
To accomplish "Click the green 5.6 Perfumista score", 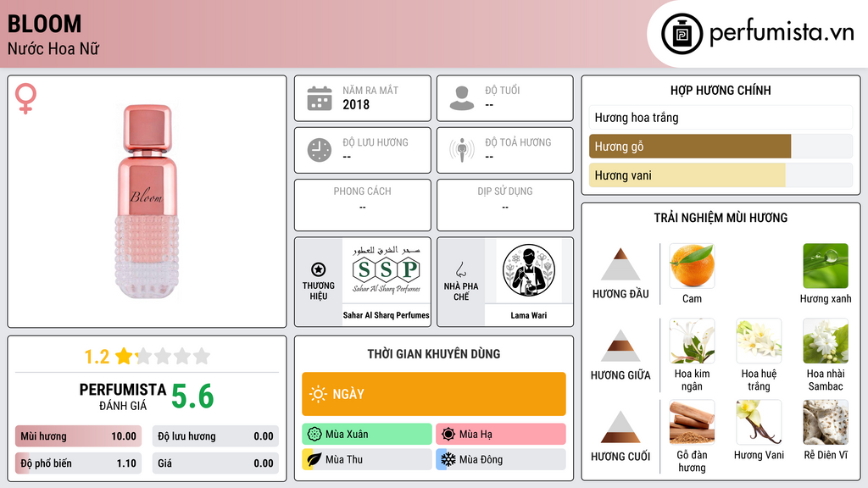I will pyautogui.click(x=192, y=396).
